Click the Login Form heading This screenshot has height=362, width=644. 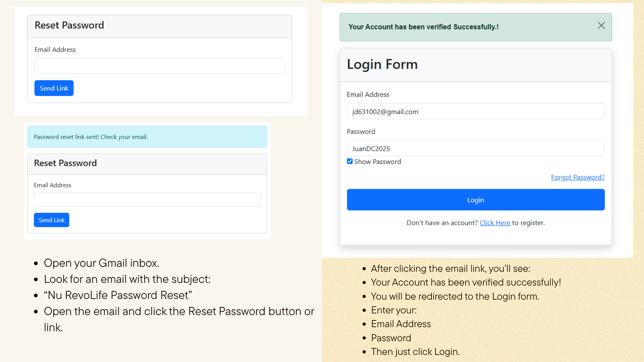382,64
